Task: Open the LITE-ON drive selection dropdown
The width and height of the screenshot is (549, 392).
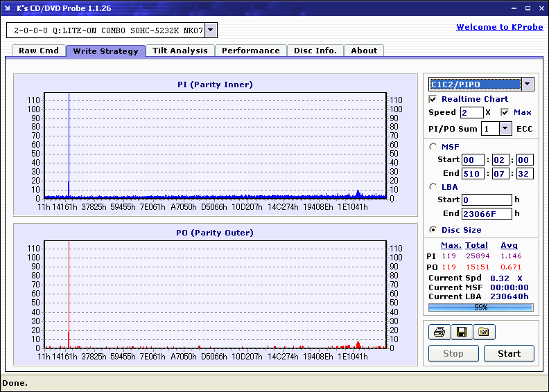Action: [x=211, y=30]
